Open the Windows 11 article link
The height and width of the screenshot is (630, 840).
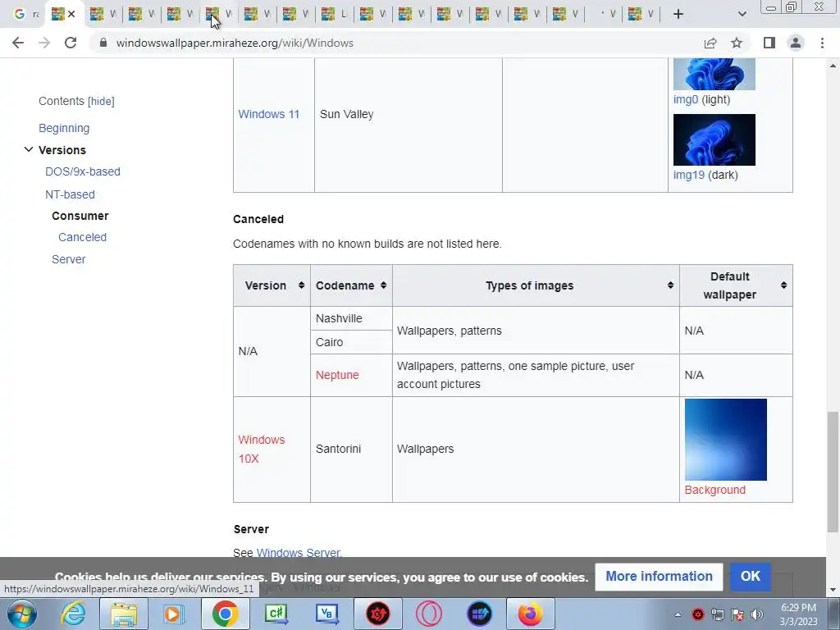pyautogui.click(x=268, y=114)
